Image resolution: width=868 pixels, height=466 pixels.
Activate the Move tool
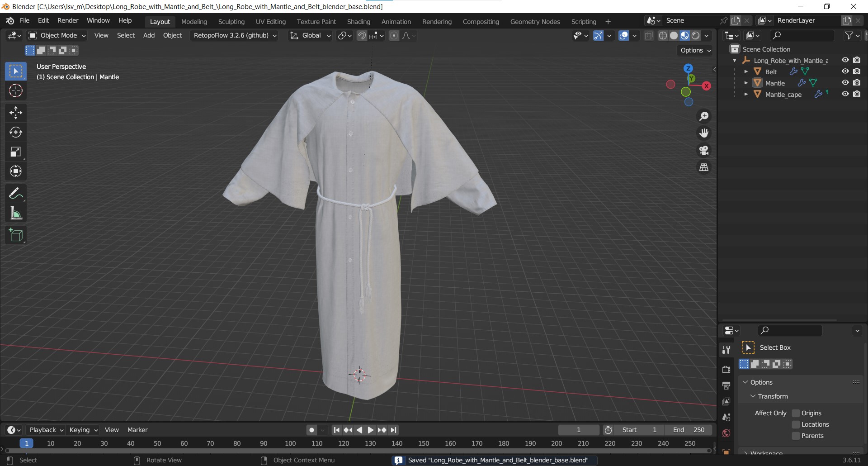tap(16, 113)
